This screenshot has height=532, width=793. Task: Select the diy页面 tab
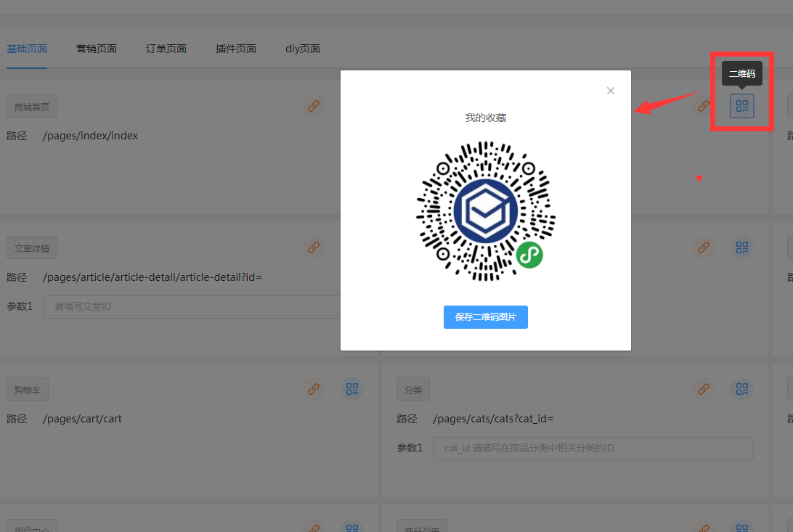302,49
